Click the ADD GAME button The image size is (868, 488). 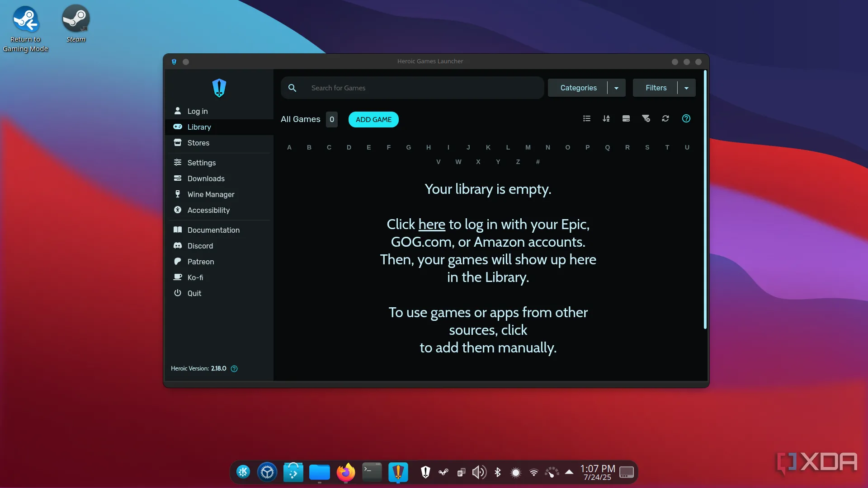coord(373,119)
